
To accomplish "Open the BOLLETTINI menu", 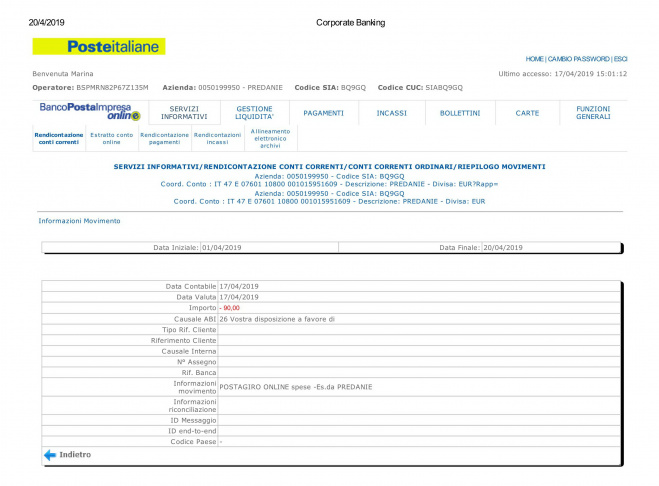I will point(460,113).
